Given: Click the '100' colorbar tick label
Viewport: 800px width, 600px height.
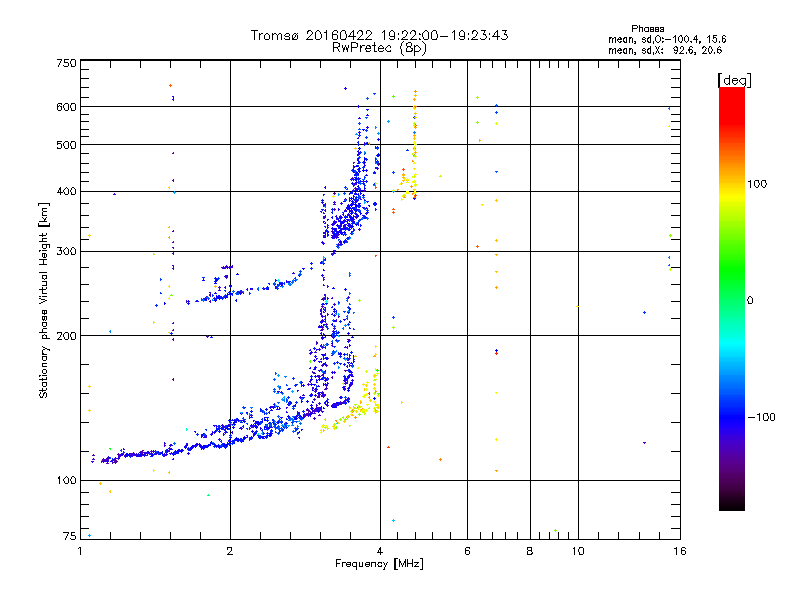Looking at the screenshot, I should point(757,184).
